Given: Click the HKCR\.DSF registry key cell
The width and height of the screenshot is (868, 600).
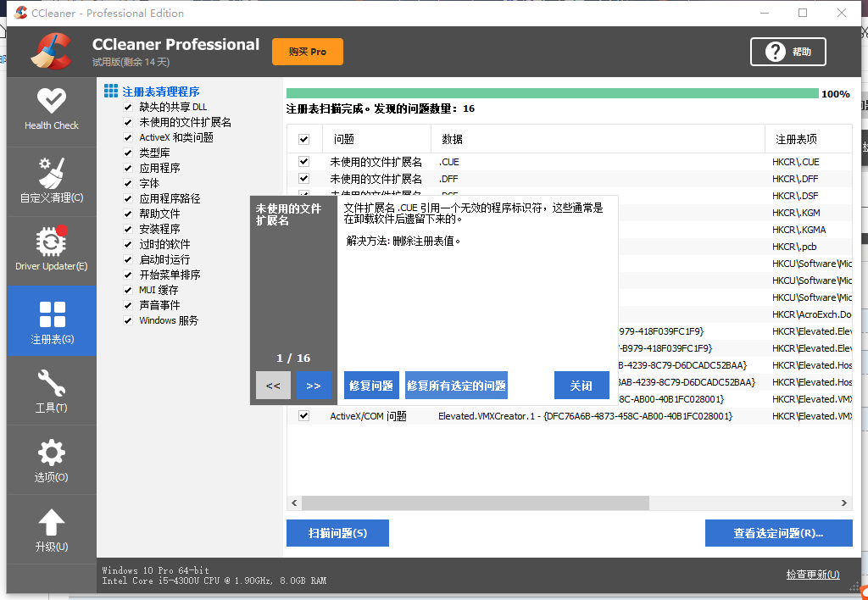Looking at the screenshot, I should click(x=795, y=196).
